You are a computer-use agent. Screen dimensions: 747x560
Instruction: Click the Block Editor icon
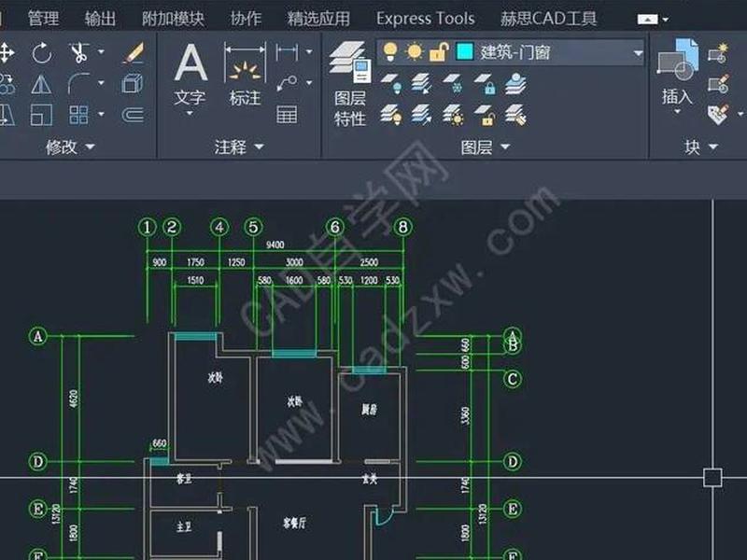click(718, 84)
